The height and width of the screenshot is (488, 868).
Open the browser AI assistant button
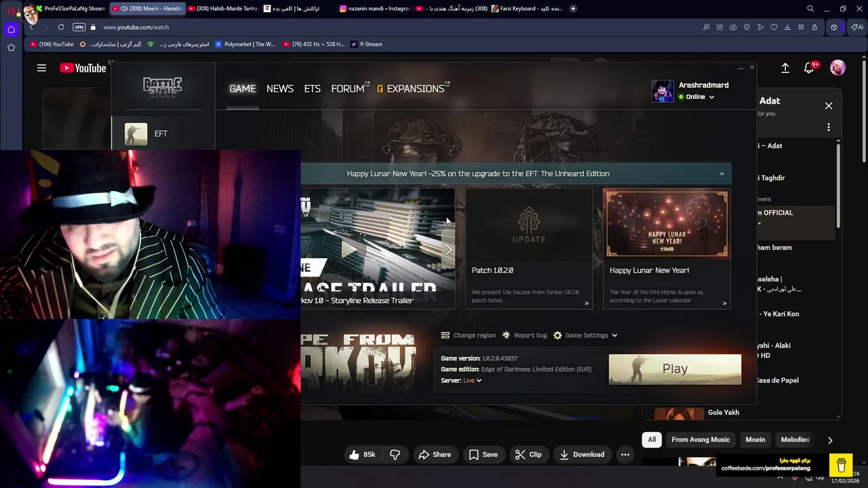pos(856,27)
